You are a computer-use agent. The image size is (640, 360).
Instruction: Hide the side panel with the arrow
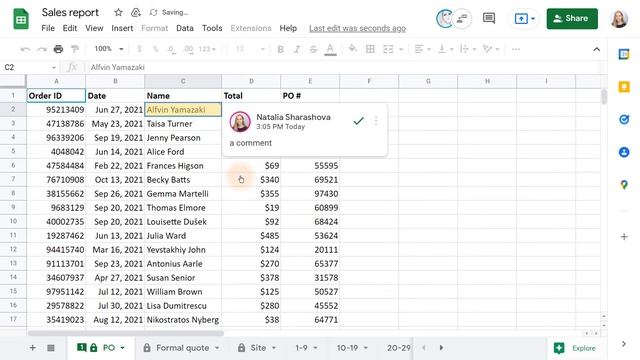click(623, 344)
